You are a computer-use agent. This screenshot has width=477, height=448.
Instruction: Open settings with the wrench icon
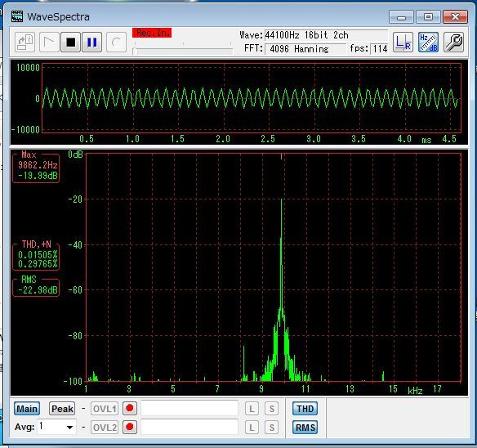pos(453,42)
